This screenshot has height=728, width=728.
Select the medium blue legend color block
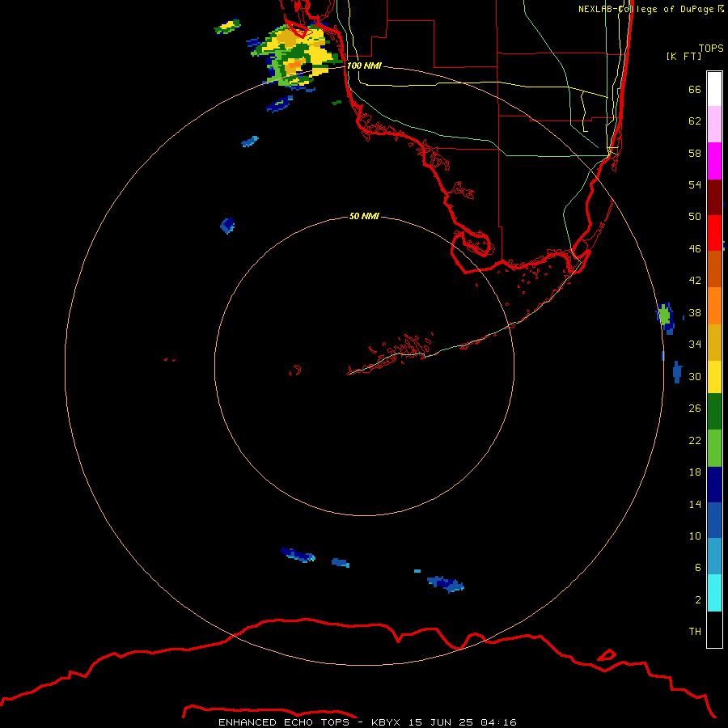714,520
